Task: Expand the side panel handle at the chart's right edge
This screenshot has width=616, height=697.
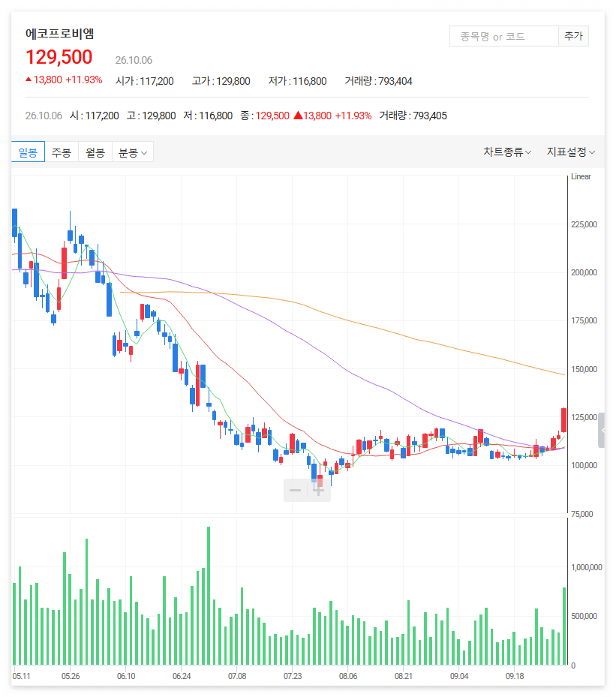Action: point(601,430)
